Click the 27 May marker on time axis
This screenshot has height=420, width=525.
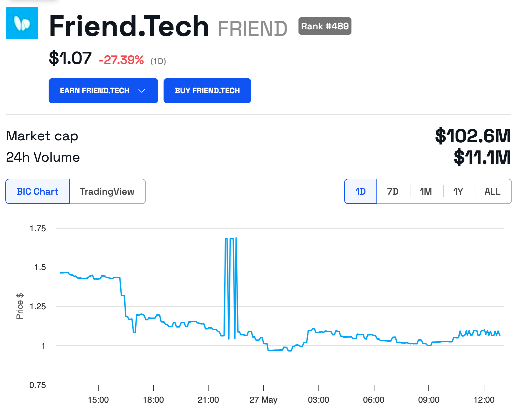click(x=263, y=400)
